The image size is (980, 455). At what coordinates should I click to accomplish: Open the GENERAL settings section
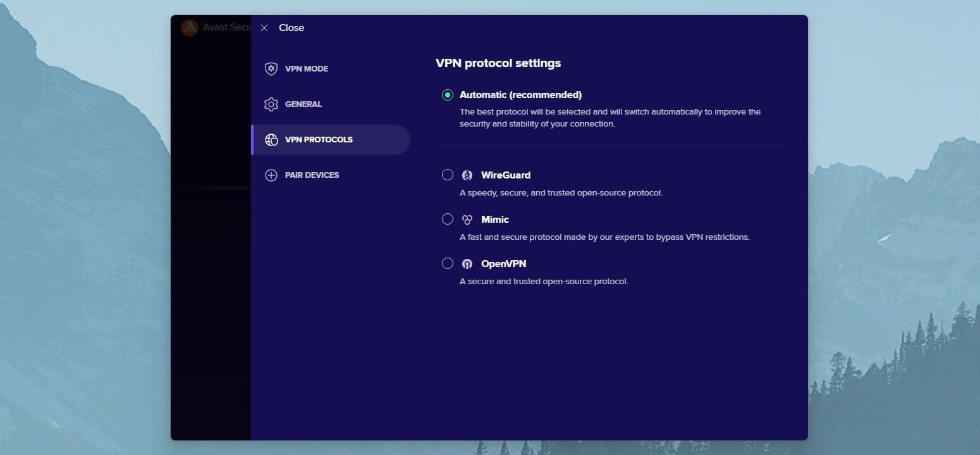[331, 104]
